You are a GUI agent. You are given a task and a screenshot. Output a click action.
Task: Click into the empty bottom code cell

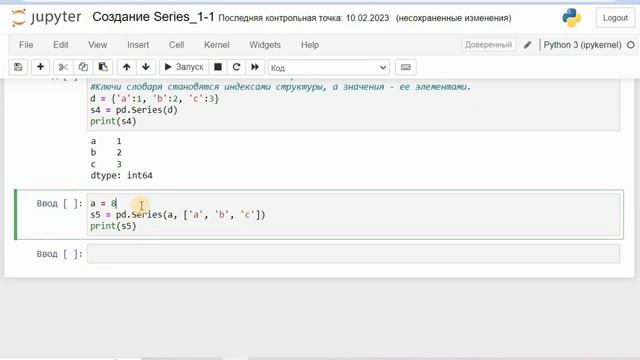[x=353, y=254]
